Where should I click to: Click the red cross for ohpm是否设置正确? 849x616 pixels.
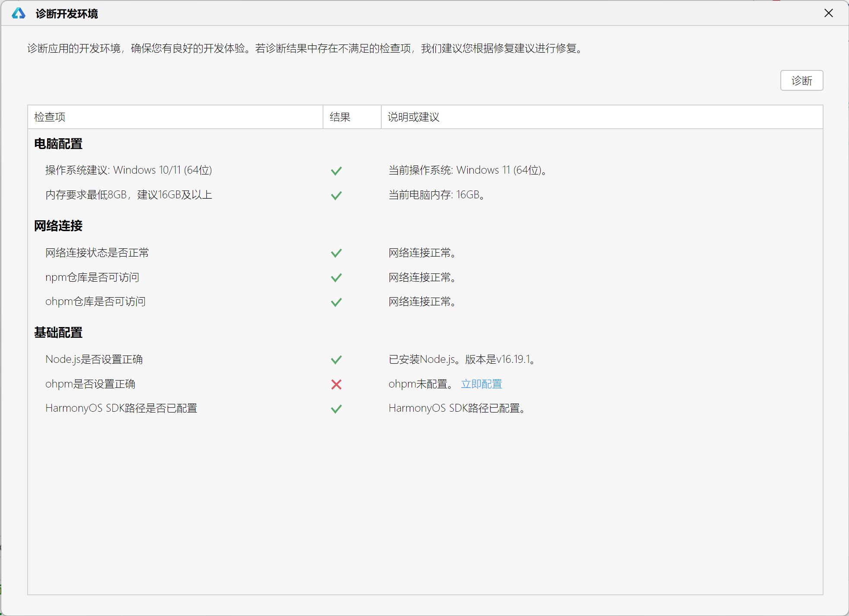(336, 384)
